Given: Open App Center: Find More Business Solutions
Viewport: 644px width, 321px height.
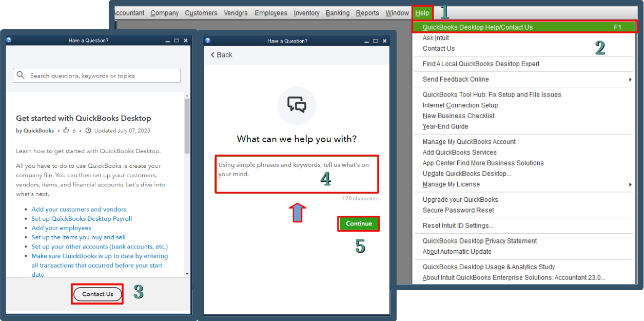Looking at the screenshot, I should click(483, 163).
